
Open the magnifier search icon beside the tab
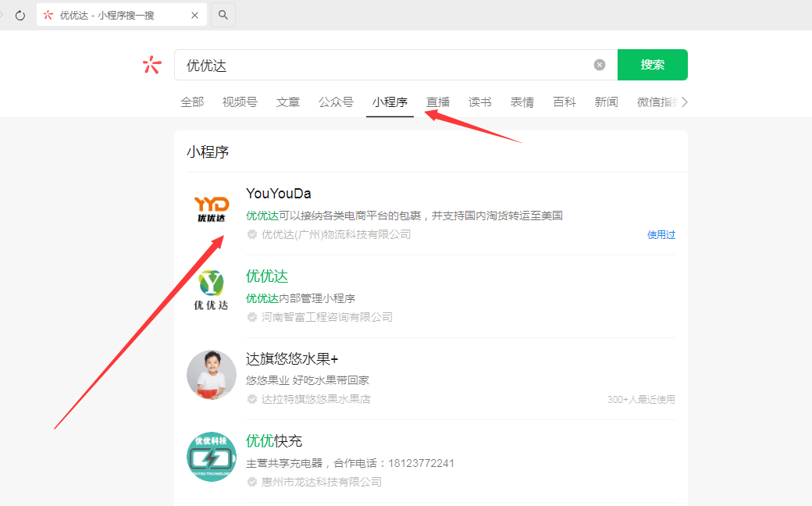223,15
